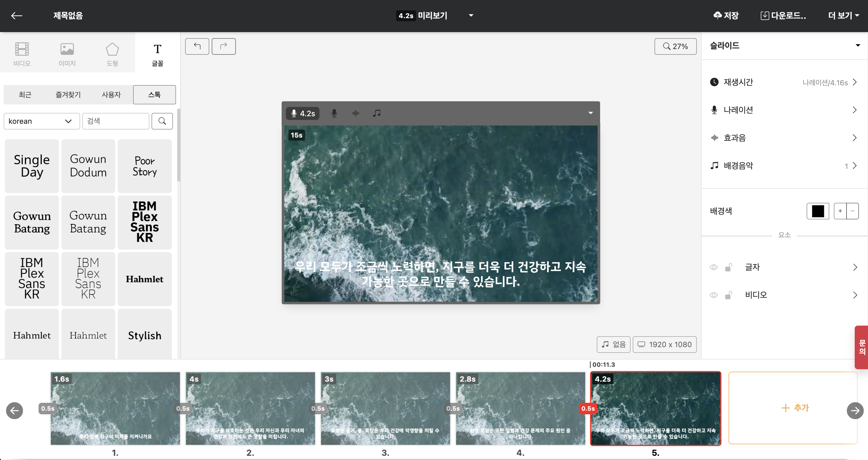868x460 pixels.
Task: Open the 이미지 panel icon
Action: [x=67, y=54]
